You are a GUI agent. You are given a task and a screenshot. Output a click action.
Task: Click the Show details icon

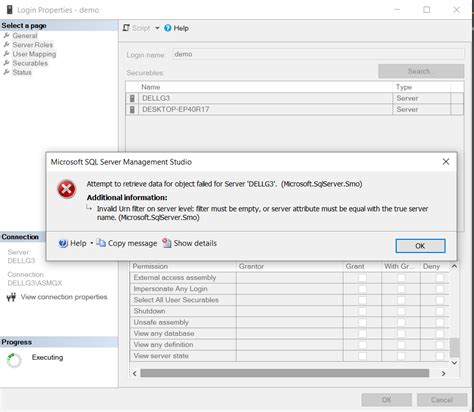[167, 243]
